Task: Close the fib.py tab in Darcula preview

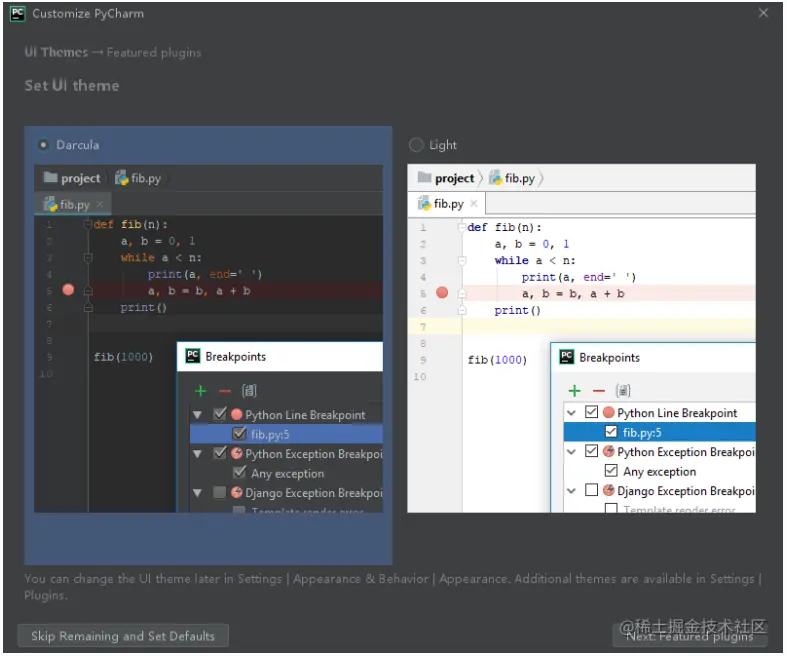Action: coord(99,204)
